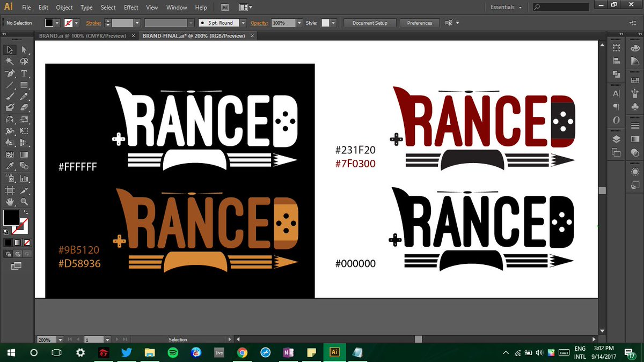This screenshot has height=362, width=644.
Task: Open the Style dropdown arrow
Action: (x=333, y=23)
